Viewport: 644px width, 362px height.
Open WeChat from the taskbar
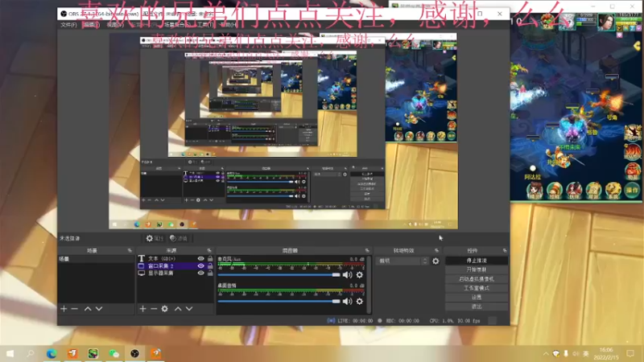pyautogui.click(x=114, y=353)
